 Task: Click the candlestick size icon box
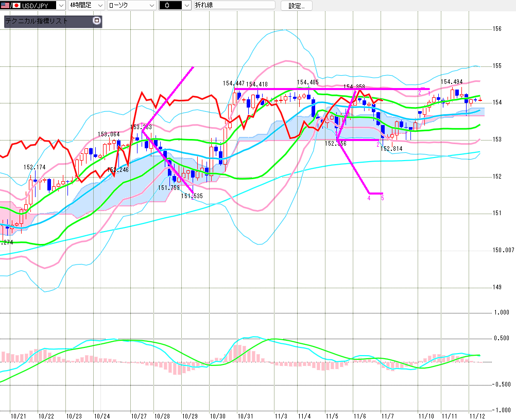click(x=170, y=6)
